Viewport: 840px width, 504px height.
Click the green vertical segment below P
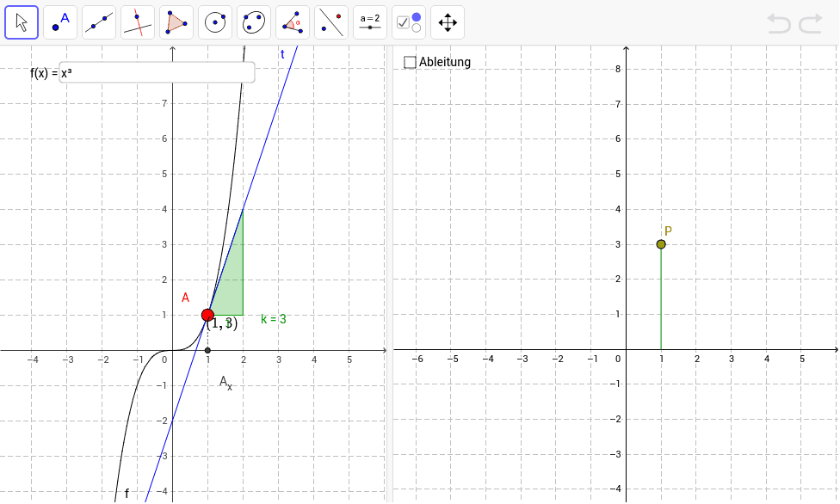point(661,299)
